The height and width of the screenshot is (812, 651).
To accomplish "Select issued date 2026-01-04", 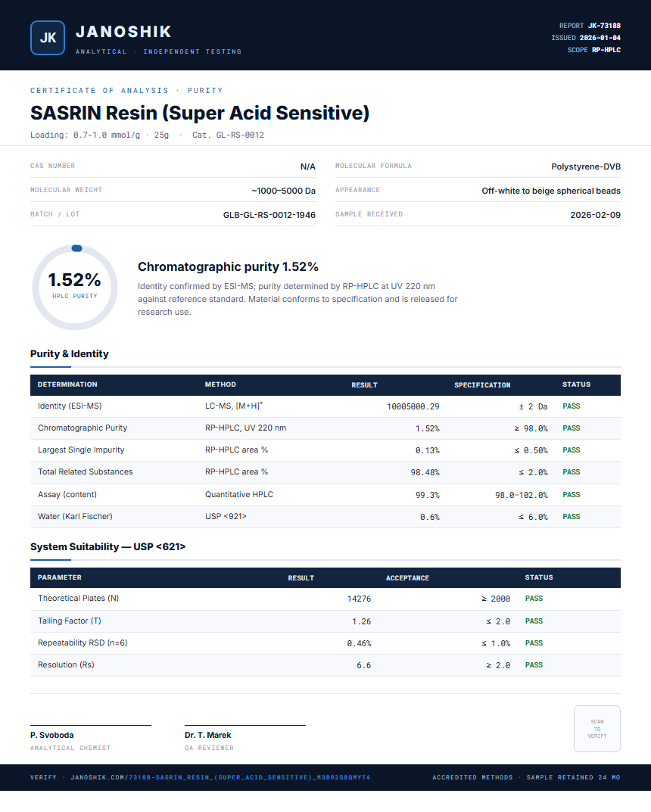I will [600, 38].
